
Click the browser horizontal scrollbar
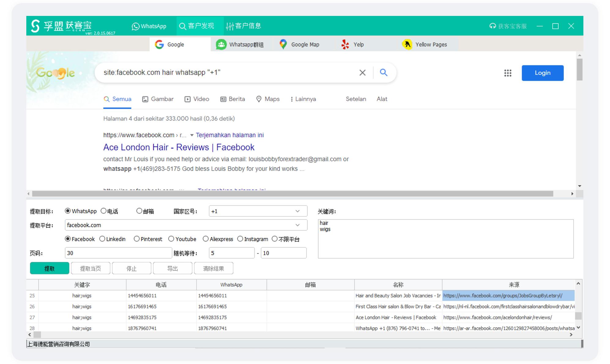(x=292, y=194)
